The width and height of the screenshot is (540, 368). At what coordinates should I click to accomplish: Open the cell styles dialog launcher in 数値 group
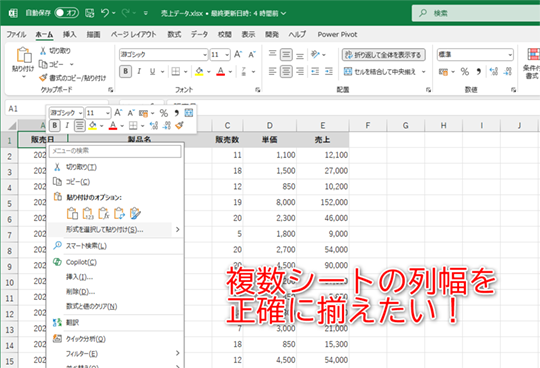pos(513,90)
